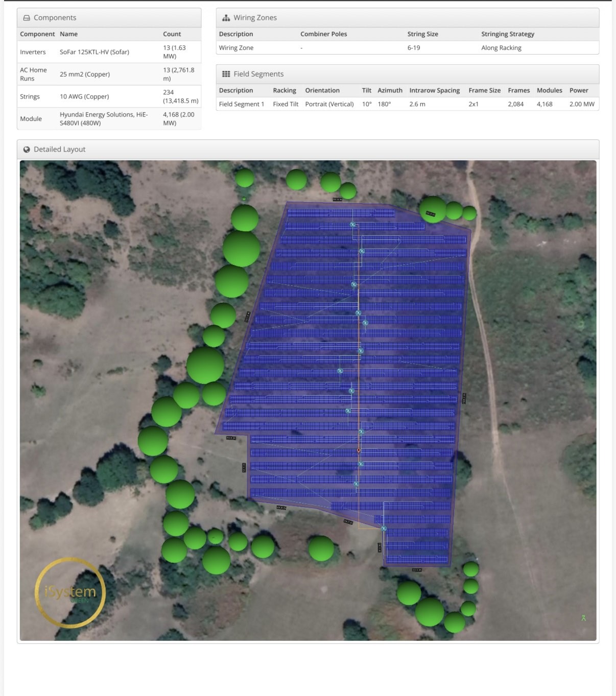616x696 pixels.
Task: Click the String Size column header
Action: [422, 34]
